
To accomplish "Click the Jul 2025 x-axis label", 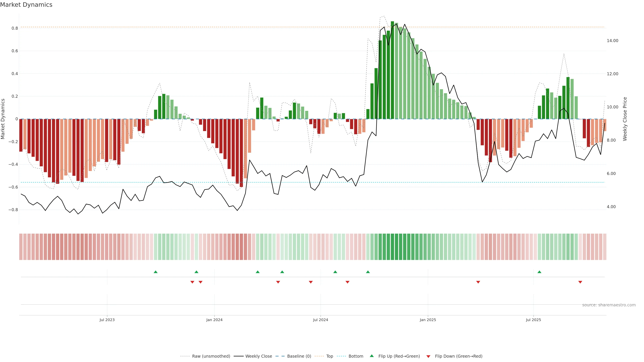I will tap(533, 320).
